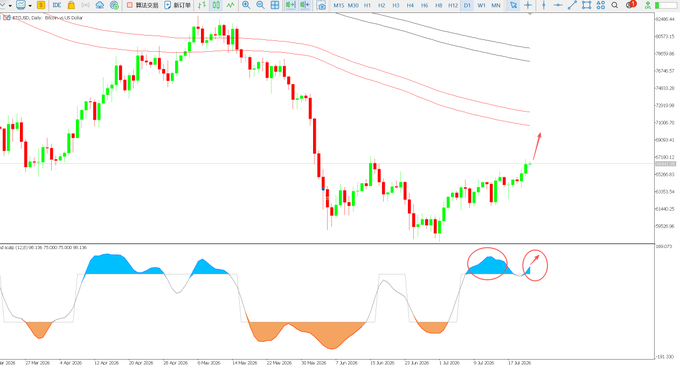
Task: Switch chart to bar chart mode
Action: [202, 5]
